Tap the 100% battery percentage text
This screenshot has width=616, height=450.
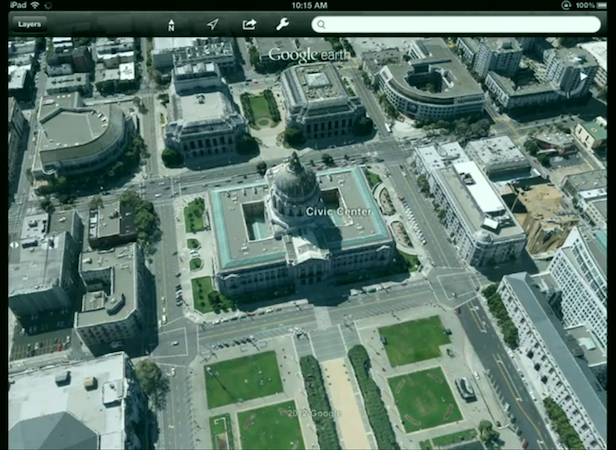584,5
